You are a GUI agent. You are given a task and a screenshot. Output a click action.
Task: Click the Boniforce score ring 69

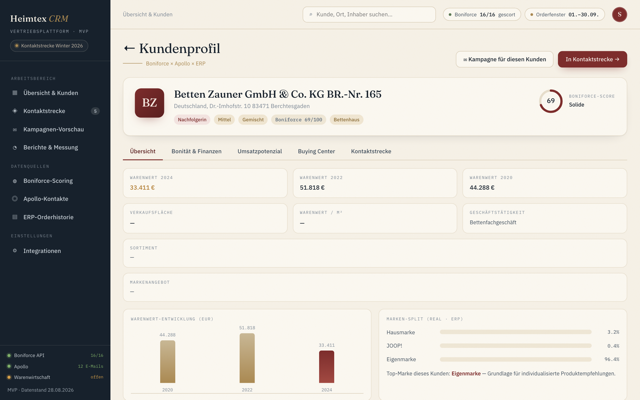click(551, 101)
